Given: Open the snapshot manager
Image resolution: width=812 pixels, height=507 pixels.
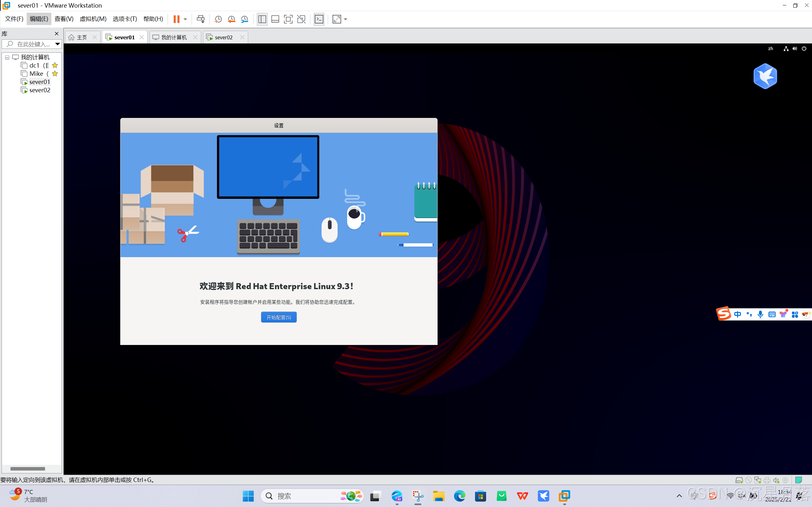Looking at the screenshot, I should click(245, 19).
